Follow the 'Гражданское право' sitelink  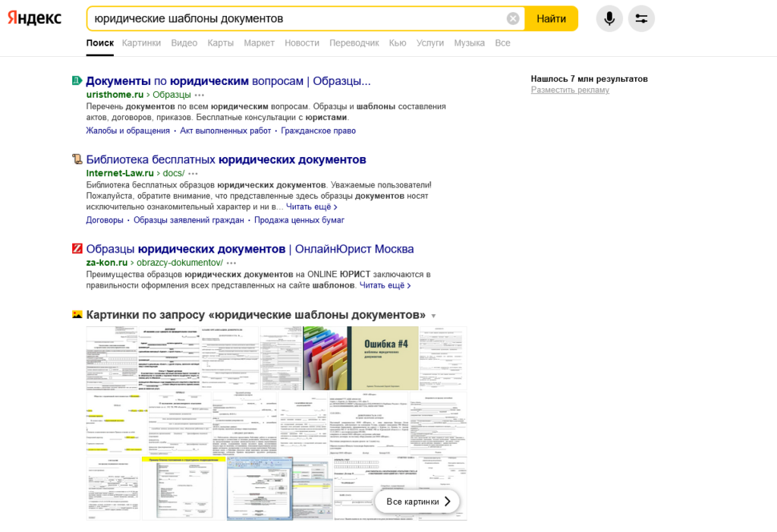click(x=318, y=131)
